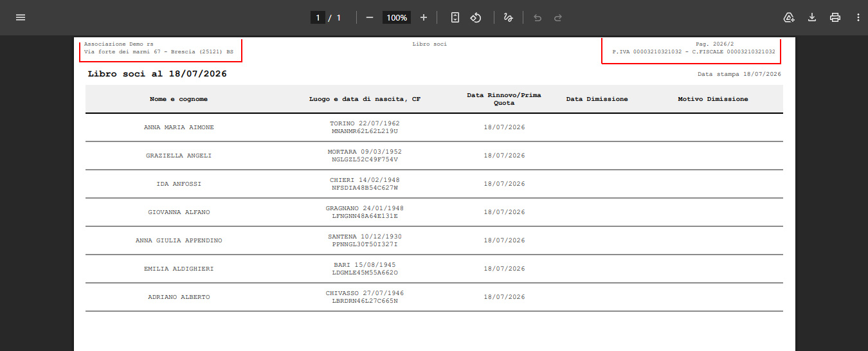Viewport: 868px width, 351px height.
Task: Click birth info GRAGNANO 24/01/1948
Action: coord(365,208)
